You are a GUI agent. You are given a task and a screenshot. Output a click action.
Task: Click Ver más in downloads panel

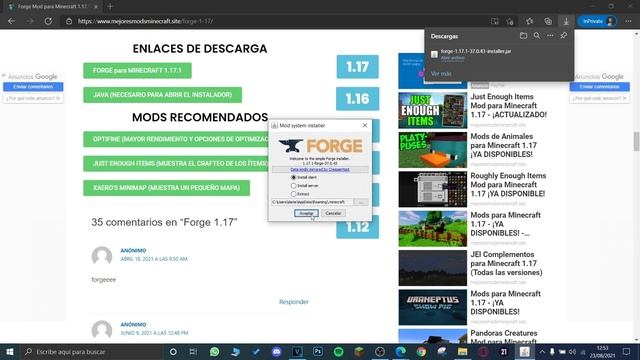tap(441, 74)
